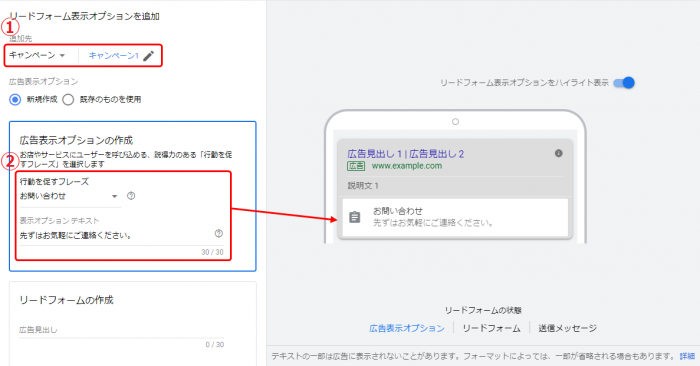Click the www.example.com URL in preview
Screen dimensions: 700x366
[x=407, y=166]
